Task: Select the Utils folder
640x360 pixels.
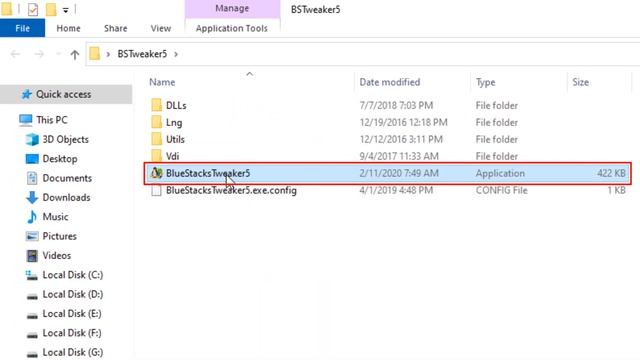Action: pos(175,139)
